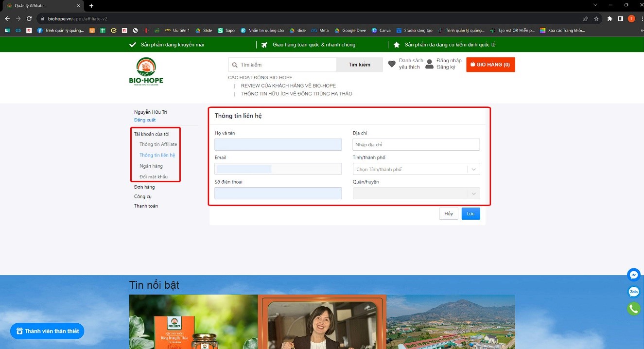Open Facebook Trình quản lý quảng... bookmark
644x349 pixels.
coord(60,30)
